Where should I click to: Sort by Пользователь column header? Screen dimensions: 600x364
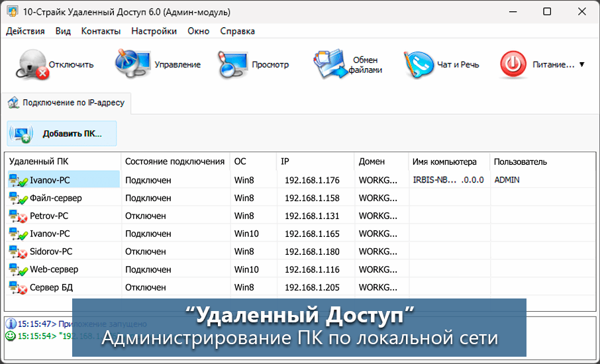[x=542, y=161]
